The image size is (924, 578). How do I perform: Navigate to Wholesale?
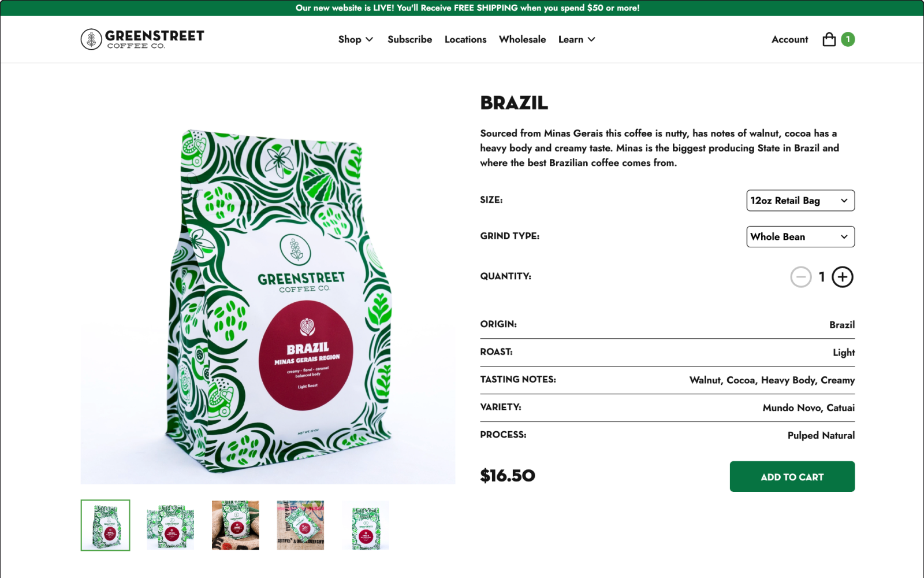[x=523, y=39]
